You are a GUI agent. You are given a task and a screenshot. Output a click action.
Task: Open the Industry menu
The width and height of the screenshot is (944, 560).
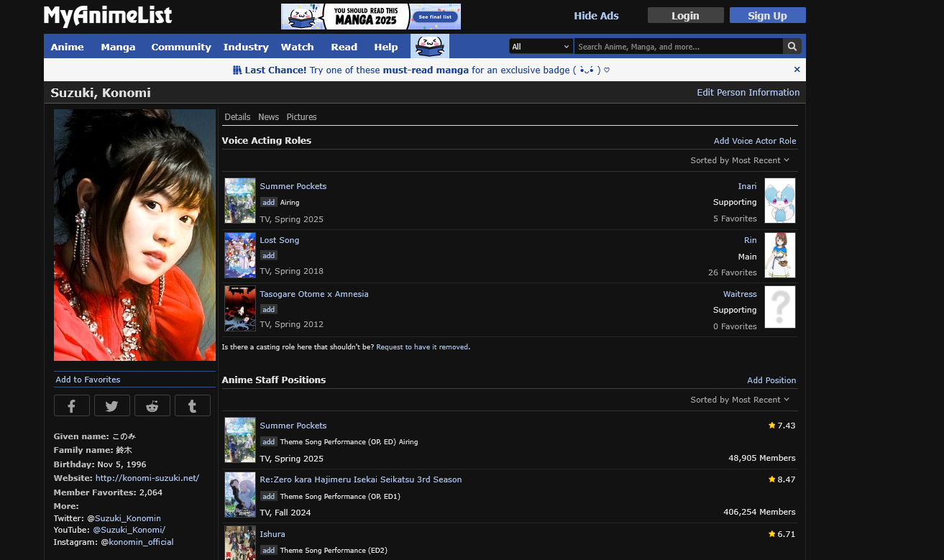246,47
